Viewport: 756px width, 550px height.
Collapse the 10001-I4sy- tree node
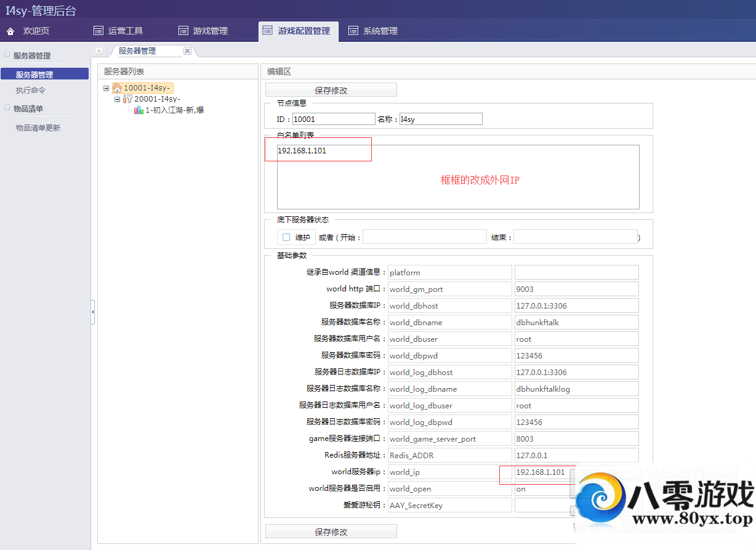(x=107, y=88)
